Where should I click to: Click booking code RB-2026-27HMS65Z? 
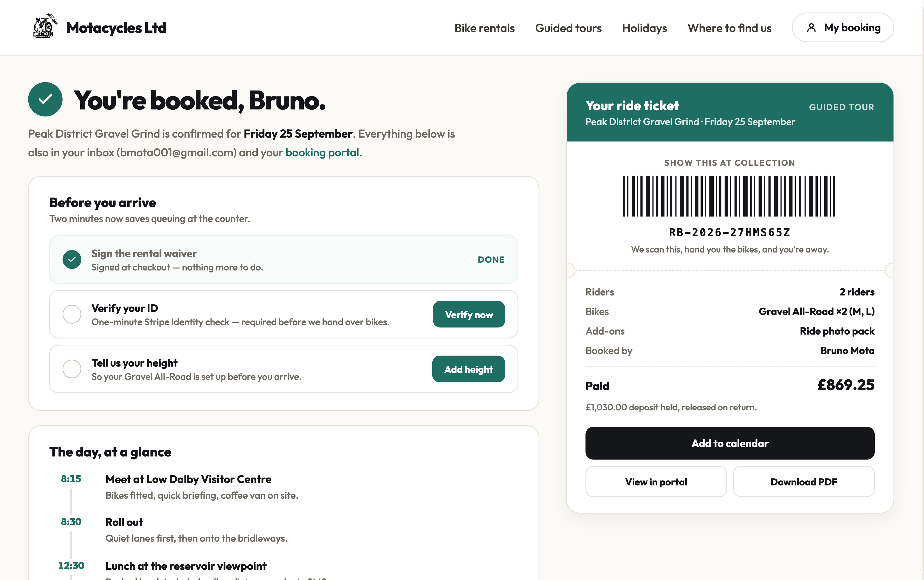729,232
